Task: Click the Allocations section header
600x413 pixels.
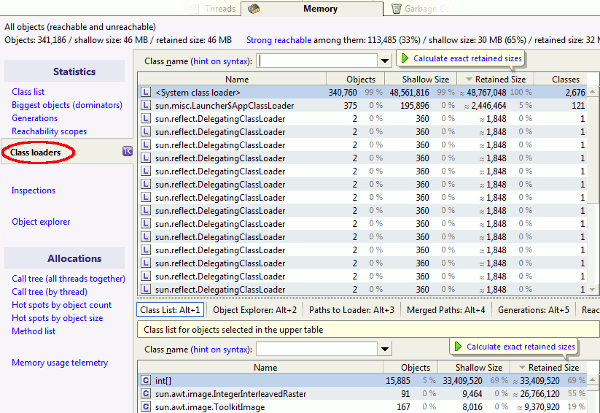Action: point(65,258)
